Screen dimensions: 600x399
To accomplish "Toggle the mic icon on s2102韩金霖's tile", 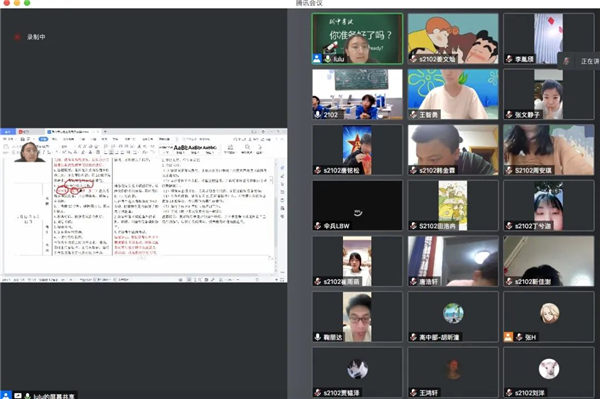I will tap(413, 170).
